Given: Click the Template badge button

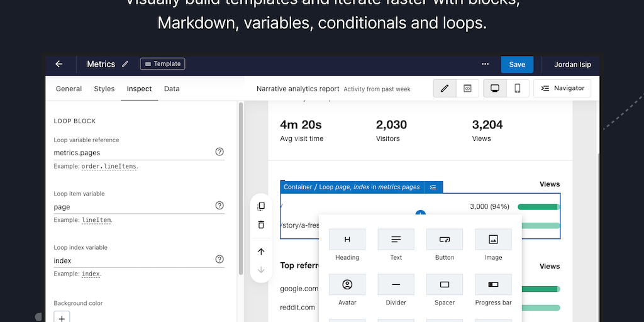Looking at the screenshot, I should tap(163, 64).
